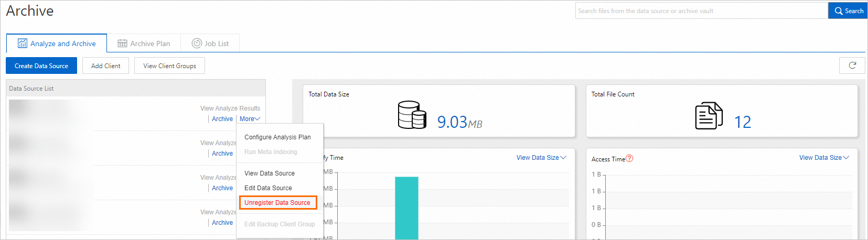Select View Data Source menu item
Viewport: 868px width, 240px height.
click(x=270, y=173)
